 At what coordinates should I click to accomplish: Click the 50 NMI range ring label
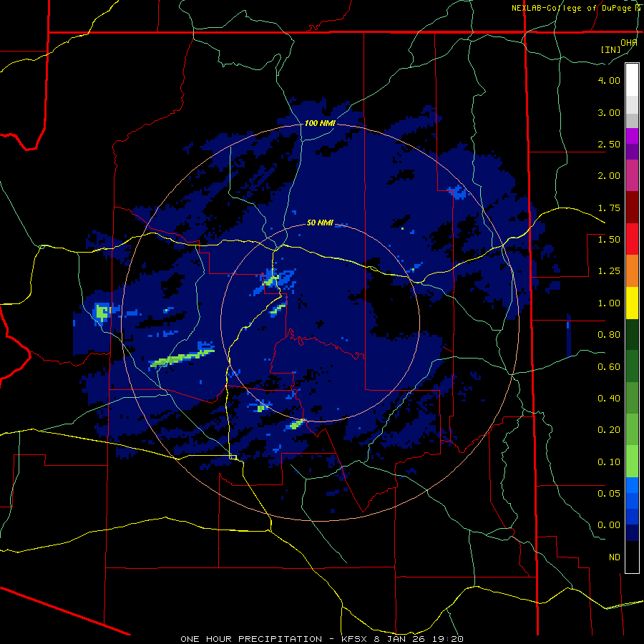(320, 223)
